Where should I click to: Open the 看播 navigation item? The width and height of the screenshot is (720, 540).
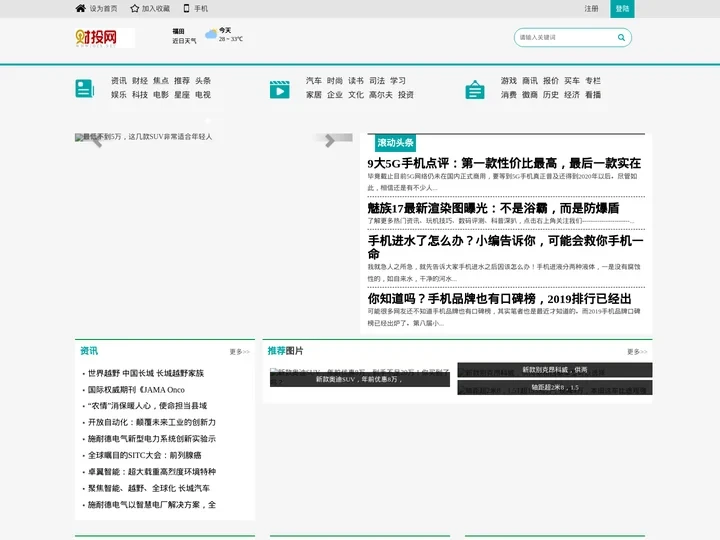tap(593, 95)
